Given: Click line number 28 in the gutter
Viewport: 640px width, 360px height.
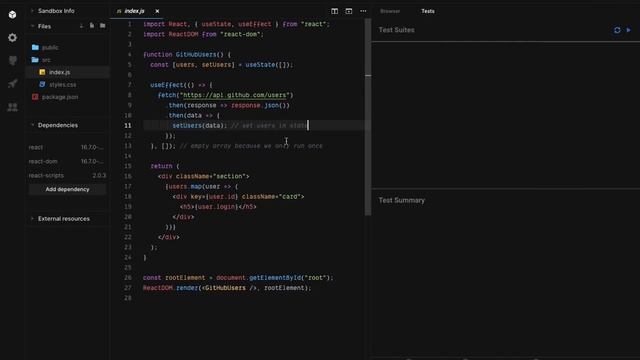Looking at the screenshot, I should 128,298.
